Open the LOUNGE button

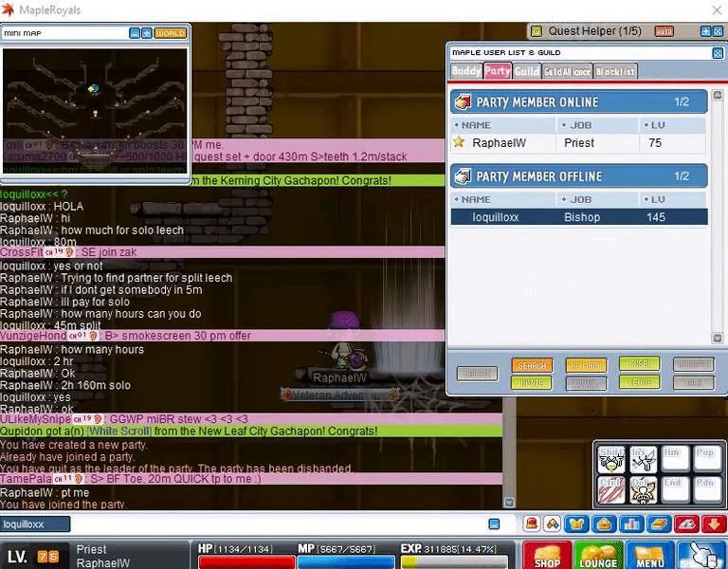click(598, 555)
